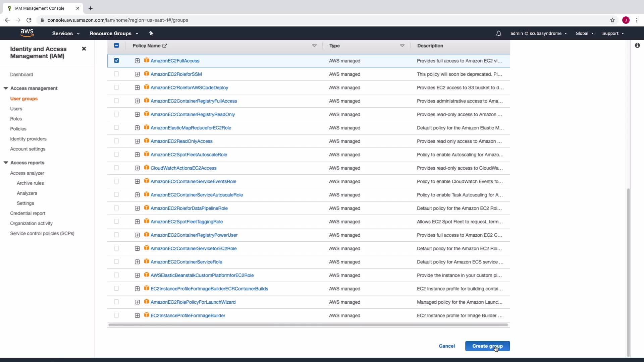This screenshot has height=362, width=644.
Task: Open Policies in the sidebar
Action: tap(18, 129)
